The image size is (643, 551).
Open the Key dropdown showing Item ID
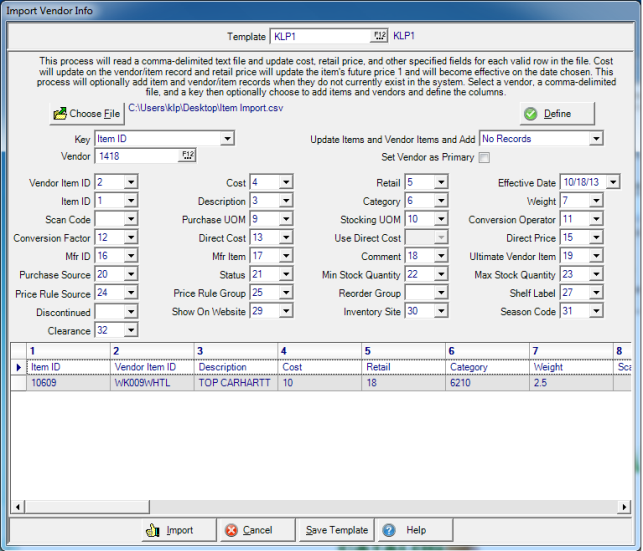[x=227, y=139]
